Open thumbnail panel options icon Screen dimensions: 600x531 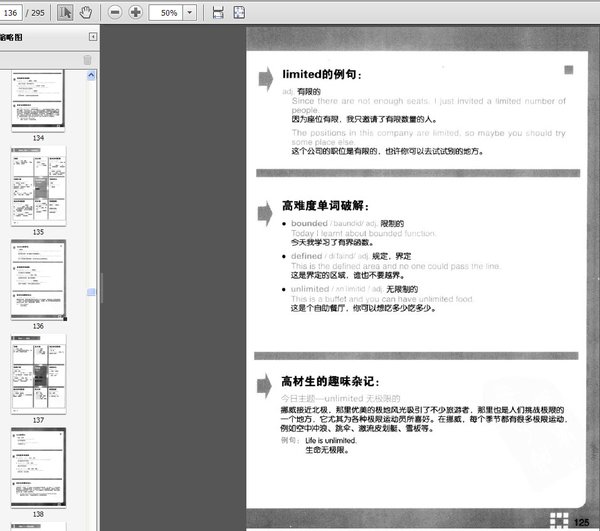pos(87,60)
